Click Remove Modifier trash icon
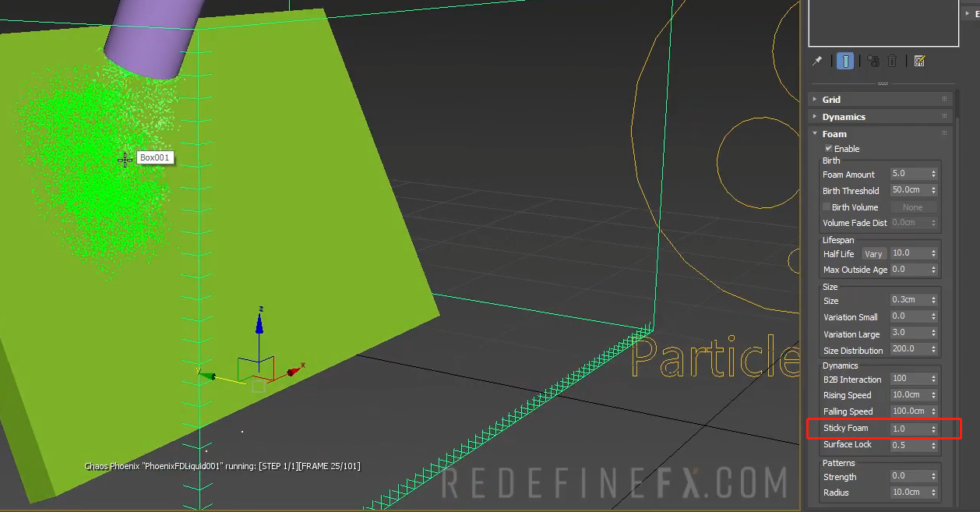 coord(893,61)
